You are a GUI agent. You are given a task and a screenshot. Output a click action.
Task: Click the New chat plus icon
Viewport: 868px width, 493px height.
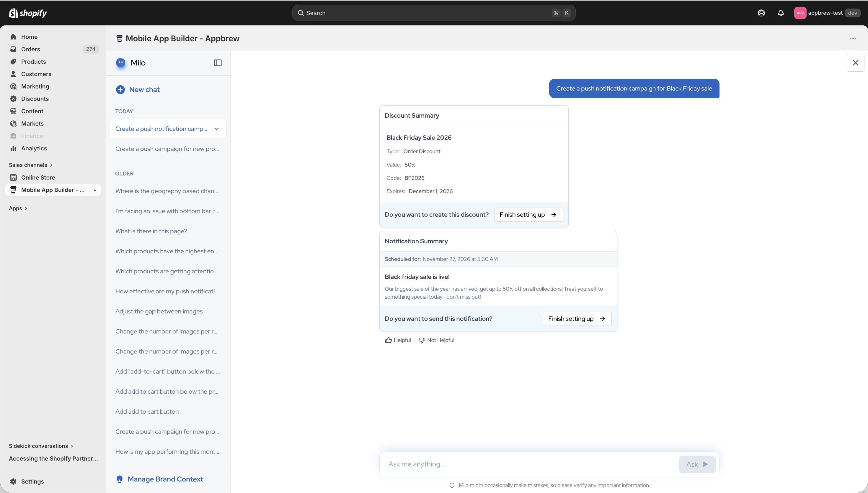[120, 89]
